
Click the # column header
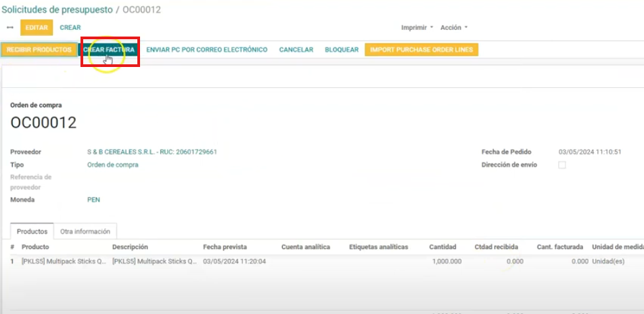[12, 247]
